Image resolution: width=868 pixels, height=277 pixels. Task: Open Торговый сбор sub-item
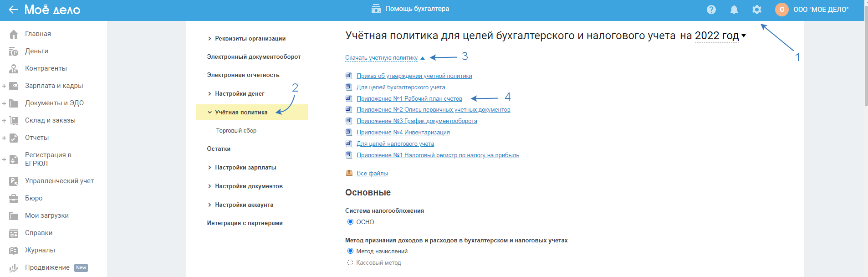coord(236,131)
